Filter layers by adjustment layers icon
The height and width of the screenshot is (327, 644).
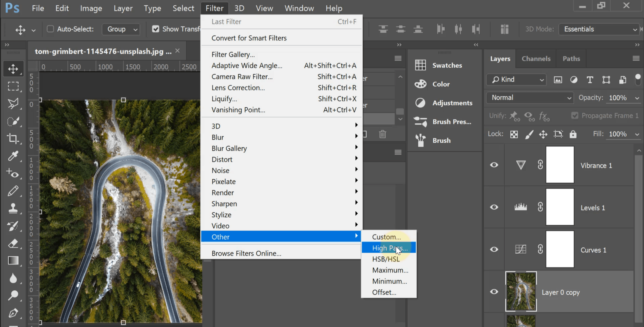574,80
